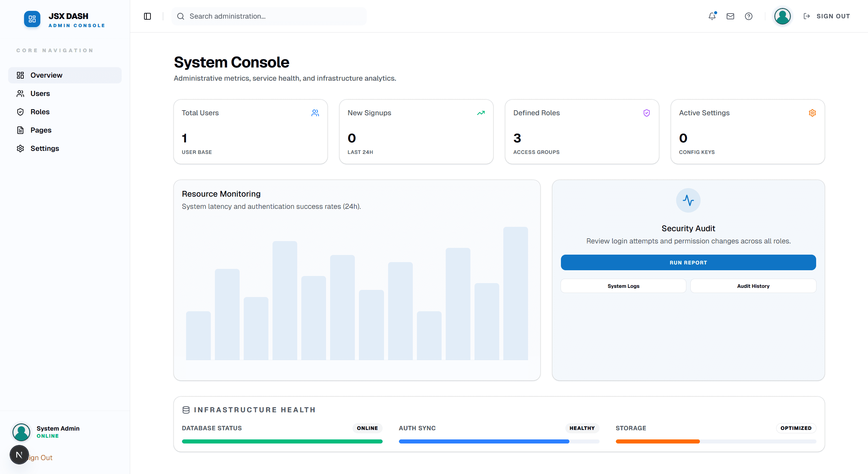The width and height of the screenshot is (868, 474).
Task: Open Pages in the sidebar
Action: click(x=65, y=130)
